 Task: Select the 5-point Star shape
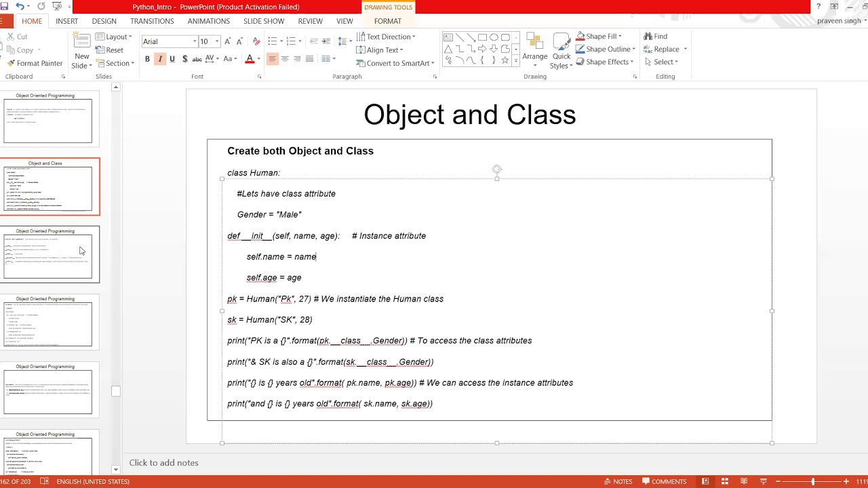coord(505,60)
